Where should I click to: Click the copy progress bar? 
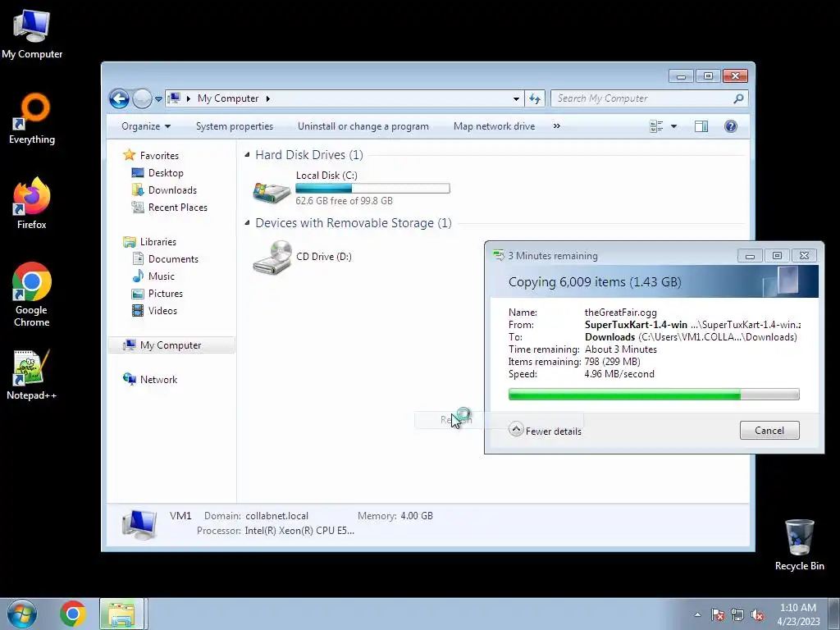(654, 395)
